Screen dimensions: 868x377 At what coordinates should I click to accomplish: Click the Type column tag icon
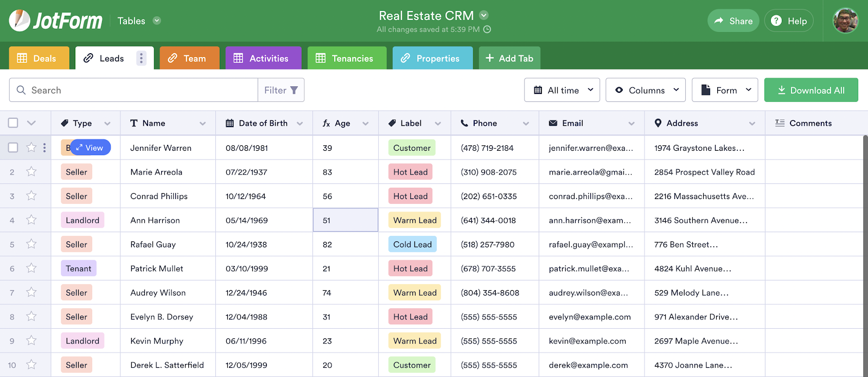pyautogui.click(x=65, y=123)
